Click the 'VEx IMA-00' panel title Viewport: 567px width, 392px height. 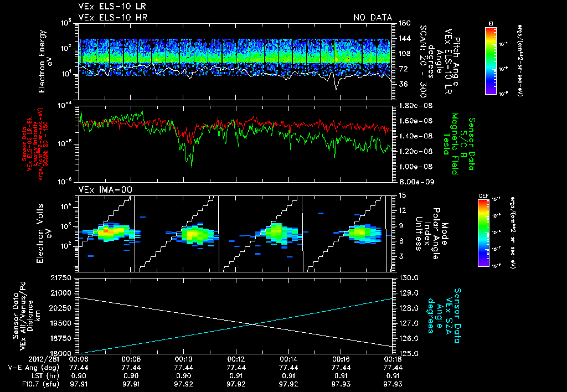(x=105, y=189)
